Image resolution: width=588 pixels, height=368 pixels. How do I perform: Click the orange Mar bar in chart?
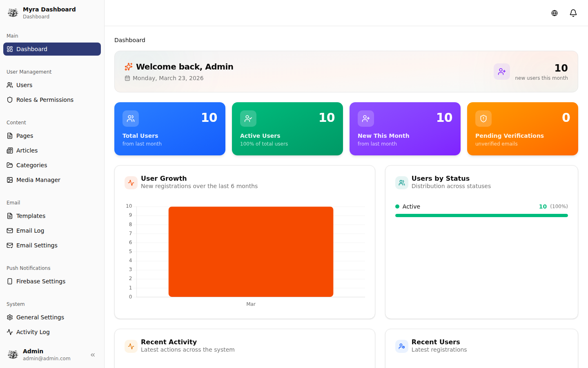pyautogui.click(x=251, y=252)
